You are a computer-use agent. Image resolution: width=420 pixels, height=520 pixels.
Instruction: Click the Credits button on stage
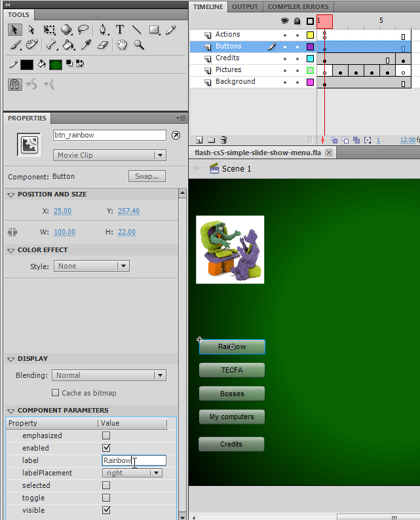(231, 444)
